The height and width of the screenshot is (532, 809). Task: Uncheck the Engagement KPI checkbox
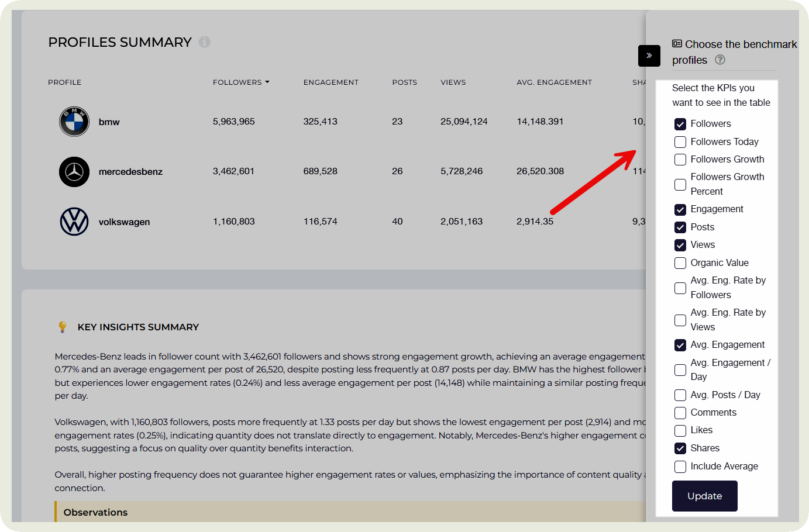[x=680, y=209]
